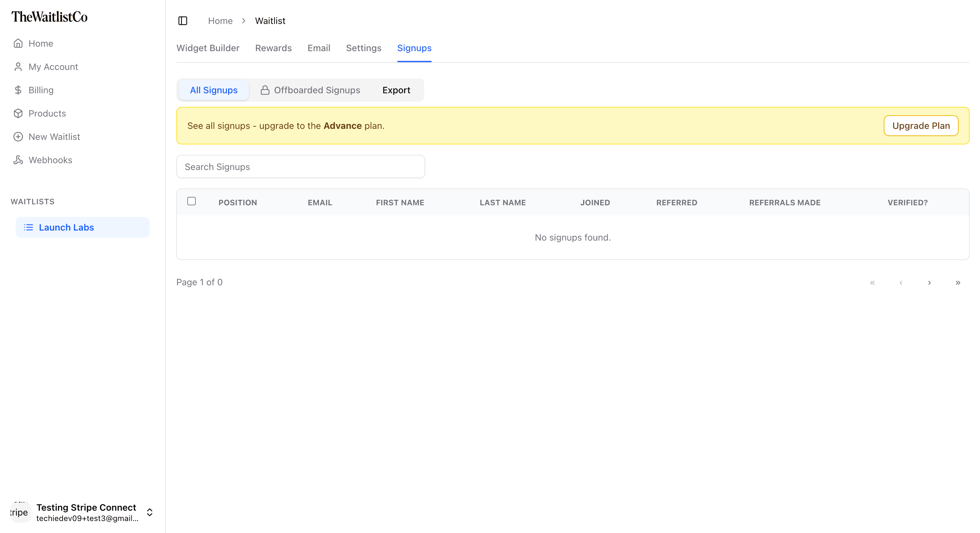Expand the Testing Stripe Connect account switcher
The image size is (980, 533).
click(x=149, y=512)
